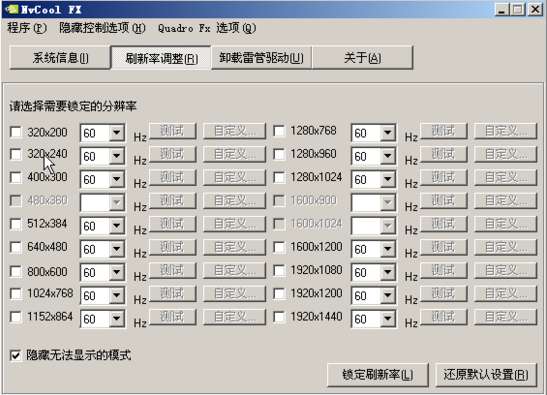547x395 pixels.
Task: Click the 锁定刷新率(L) button
Action: pyautogui.click(x=377, y=375)
